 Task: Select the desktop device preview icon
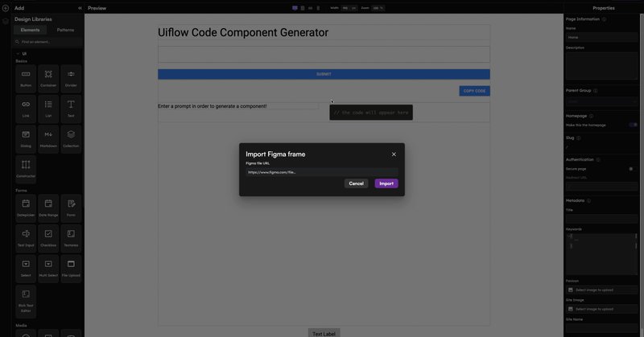tap(295, 8)
